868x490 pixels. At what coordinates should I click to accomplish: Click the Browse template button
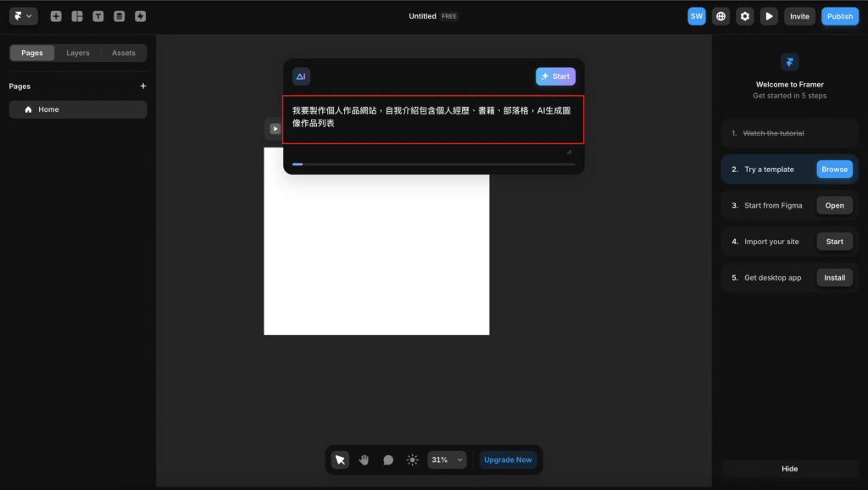pyautogui.click(x=834, y=170)
